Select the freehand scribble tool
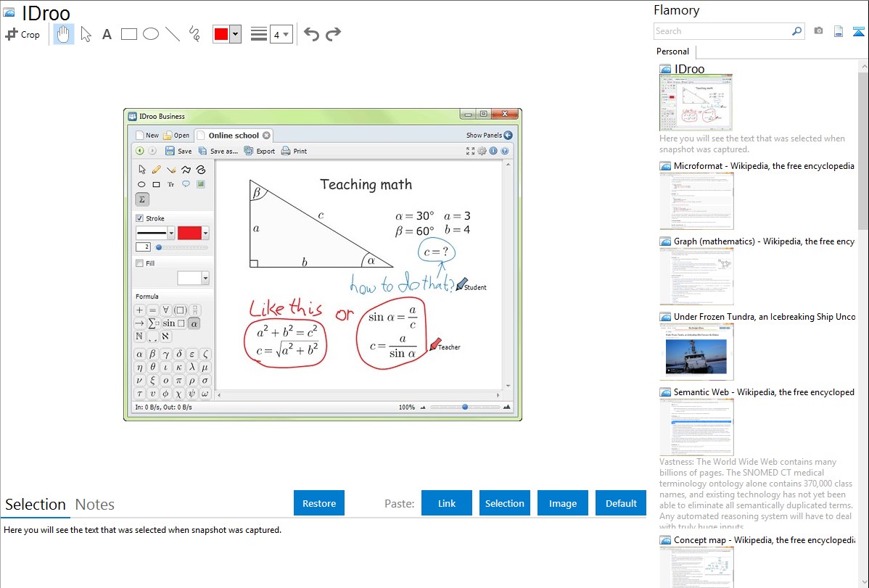 pyautogui.click(x=194, y=34)
